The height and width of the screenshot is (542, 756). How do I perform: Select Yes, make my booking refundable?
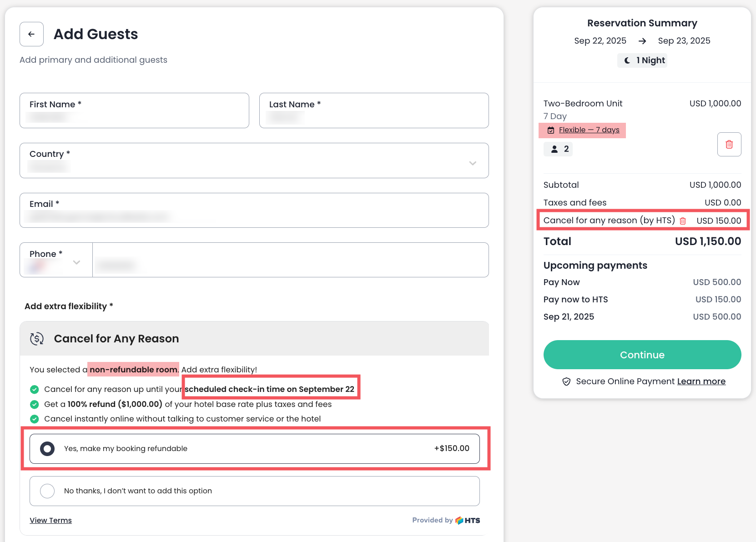pos(47,449)
